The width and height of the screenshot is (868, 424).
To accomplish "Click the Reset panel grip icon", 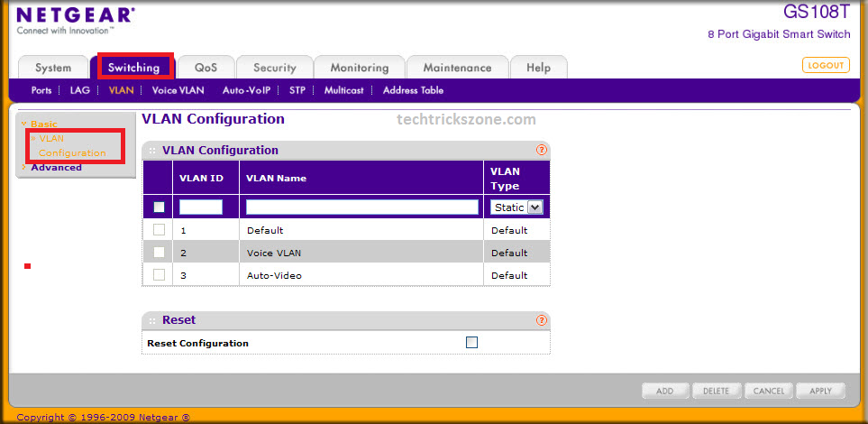I will (152, 320).
